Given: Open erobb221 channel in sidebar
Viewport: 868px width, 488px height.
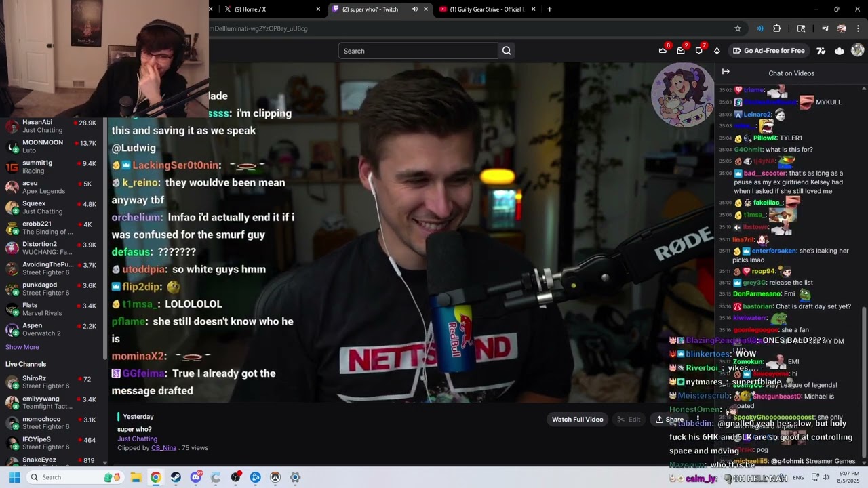Looking at the screenshot, I should pyautogui.click(x=52, y=228).
